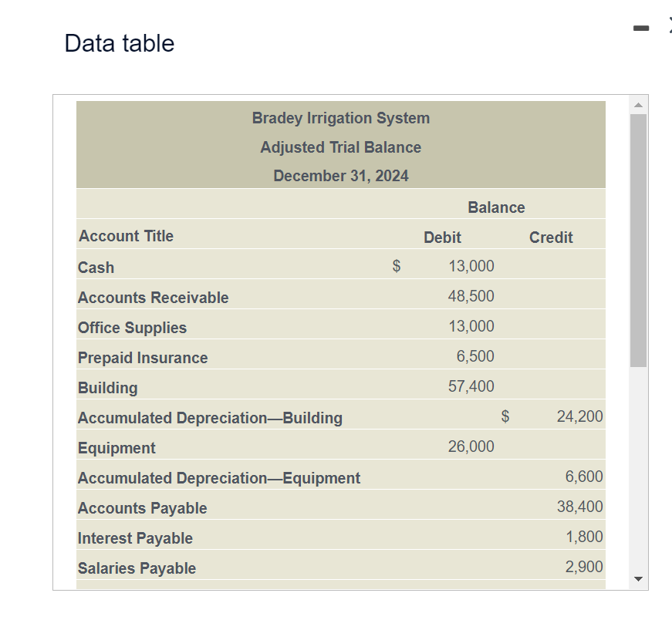This screenshot has height=630, width=672.
Task: Click the Accounts Receivable label
Action: tap(152, 297)
